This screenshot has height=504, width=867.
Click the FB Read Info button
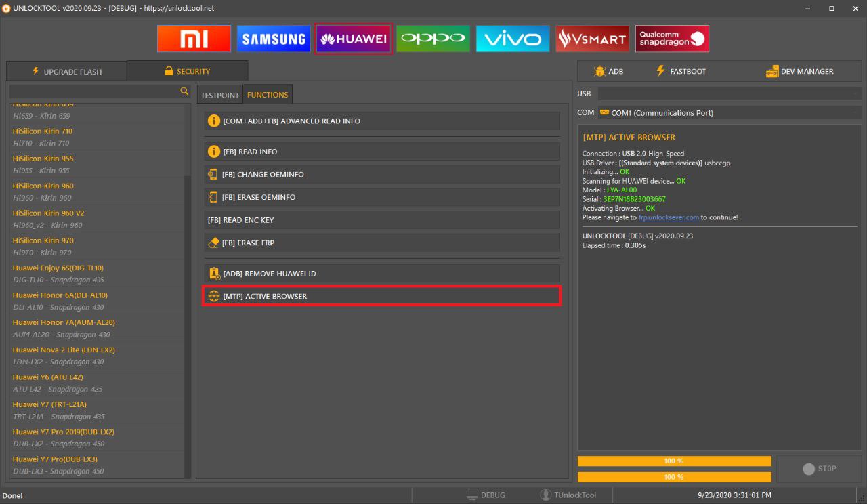tap(382, 152)
